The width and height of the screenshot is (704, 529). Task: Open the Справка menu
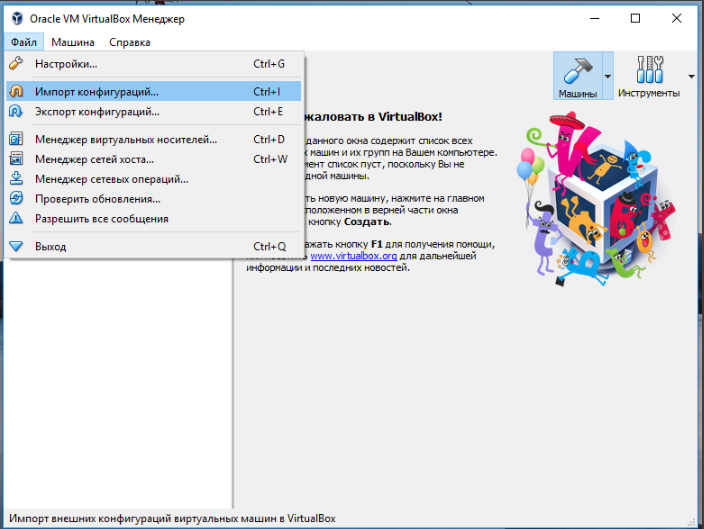click(x=130, y=42)
